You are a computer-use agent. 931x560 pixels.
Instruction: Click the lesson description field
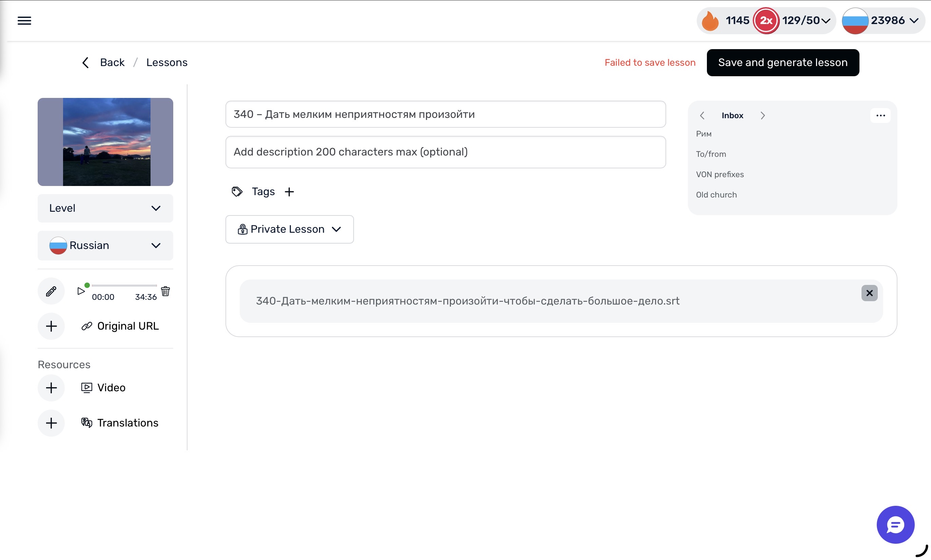pos(445,152)
